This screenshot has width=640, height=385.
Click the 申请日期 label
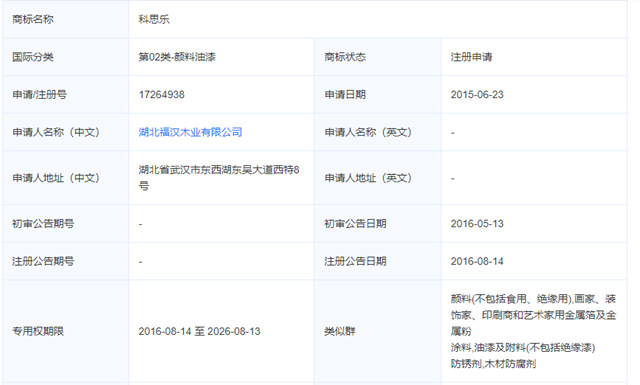345,95
